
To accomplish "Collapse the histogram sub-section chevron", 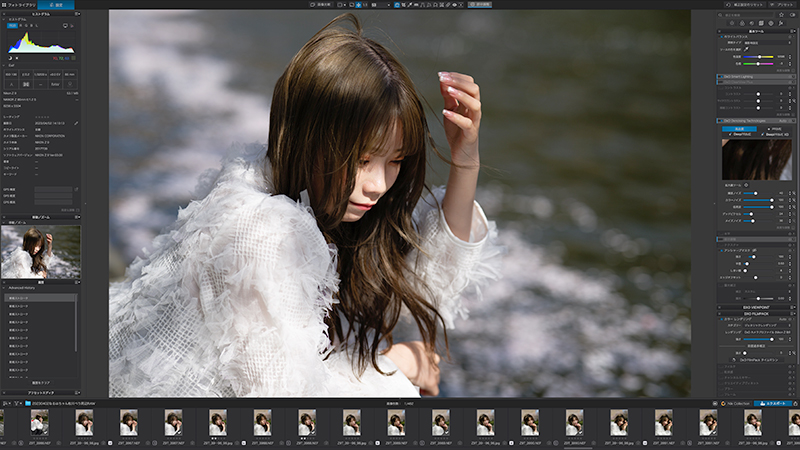I will coord(4,19).
